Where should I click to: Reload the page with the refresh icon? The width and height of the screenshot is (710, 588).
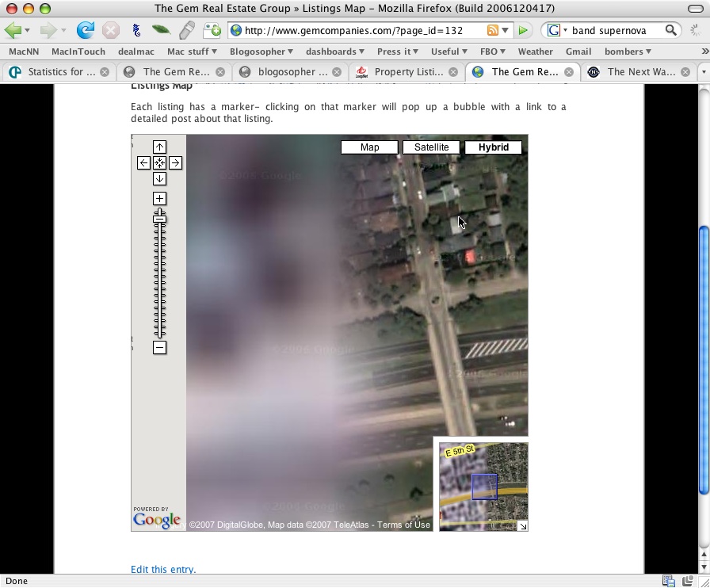click(85, 30)
